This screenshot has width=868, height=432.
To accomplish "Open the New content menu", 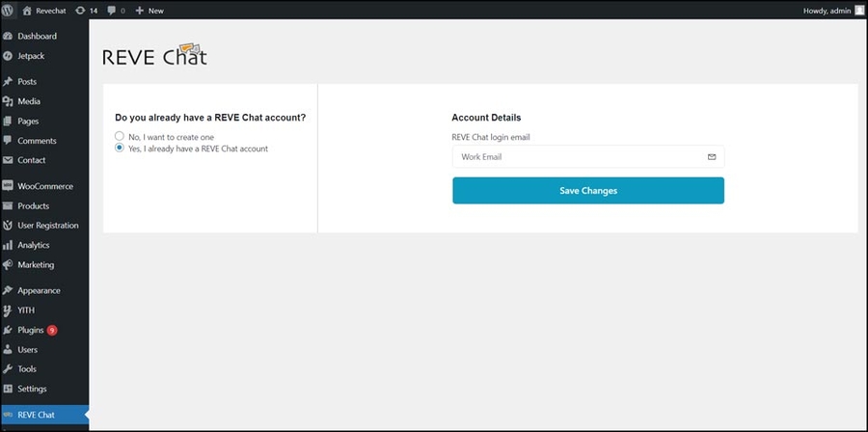I will 149,11.
